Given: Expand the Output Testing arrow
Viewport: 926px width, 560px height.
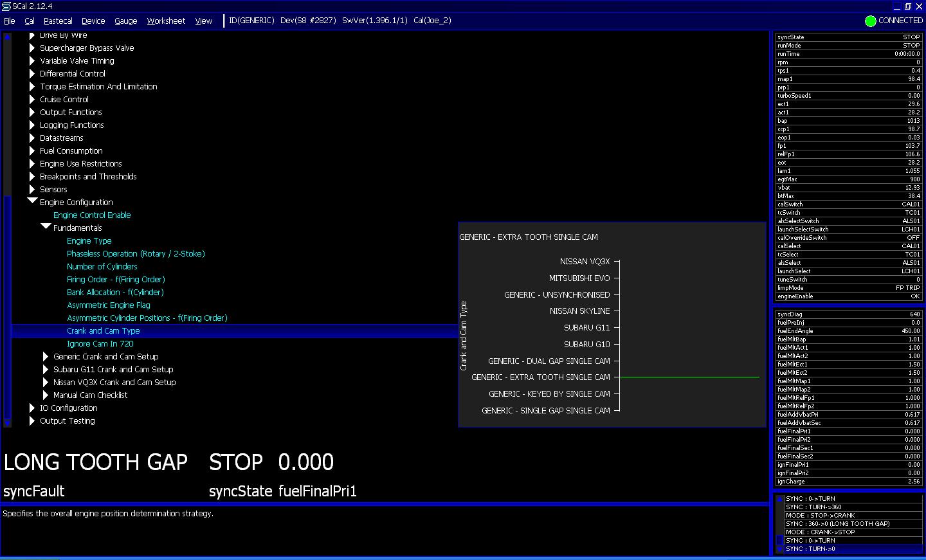Looking at the screenshot, I should pos(32,420).
